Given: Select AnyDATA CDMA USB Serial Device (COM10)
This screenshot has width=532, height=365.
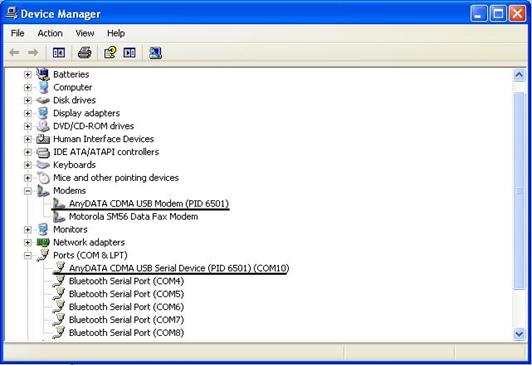Looking at the screenshot, I should pyautogui.click(x=179, y=268).
